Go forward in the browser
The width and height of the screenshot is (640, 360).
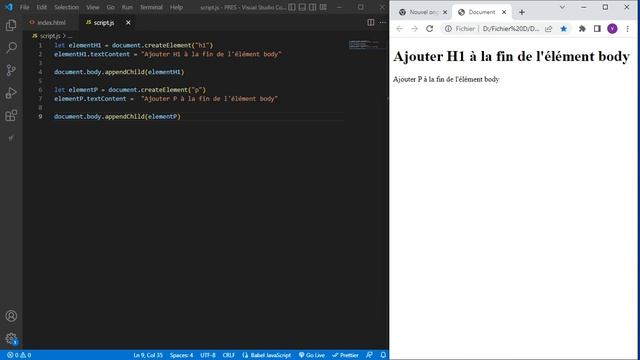414,29
